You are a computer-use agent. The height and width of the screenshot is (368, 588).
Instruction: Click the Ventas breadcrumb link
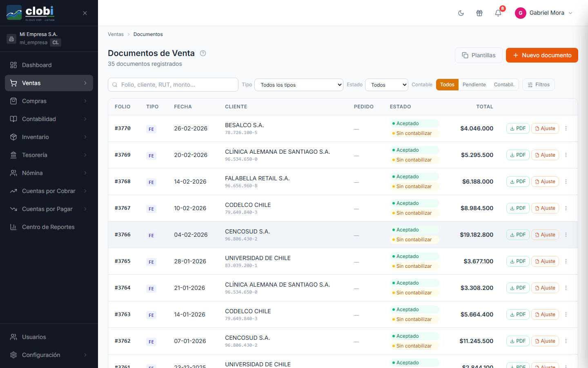pos(116,34)
